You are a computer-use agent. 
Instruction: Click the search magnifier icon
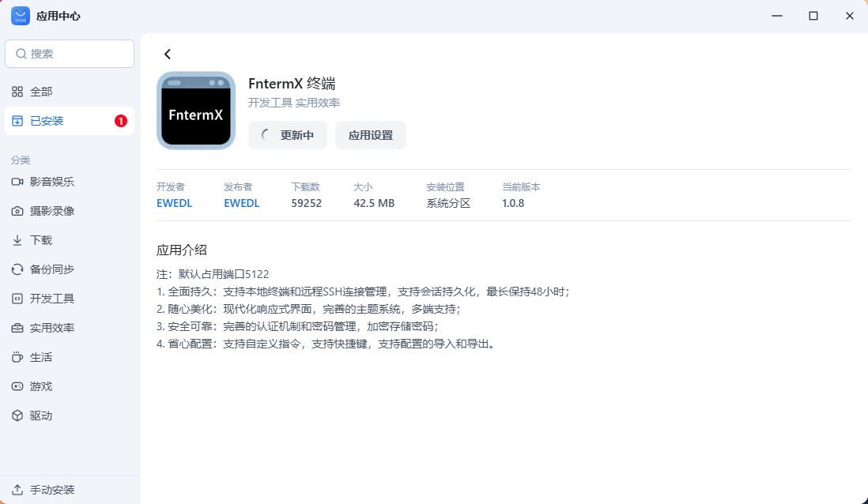21,54
